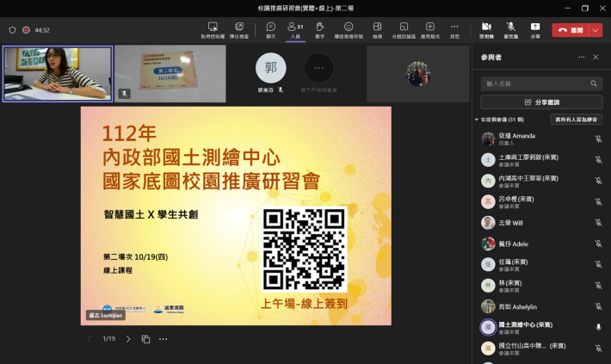Open slide more options (three dots) below presentation
The width and height of the screenshot is (611, 364).
click(163, 339)
